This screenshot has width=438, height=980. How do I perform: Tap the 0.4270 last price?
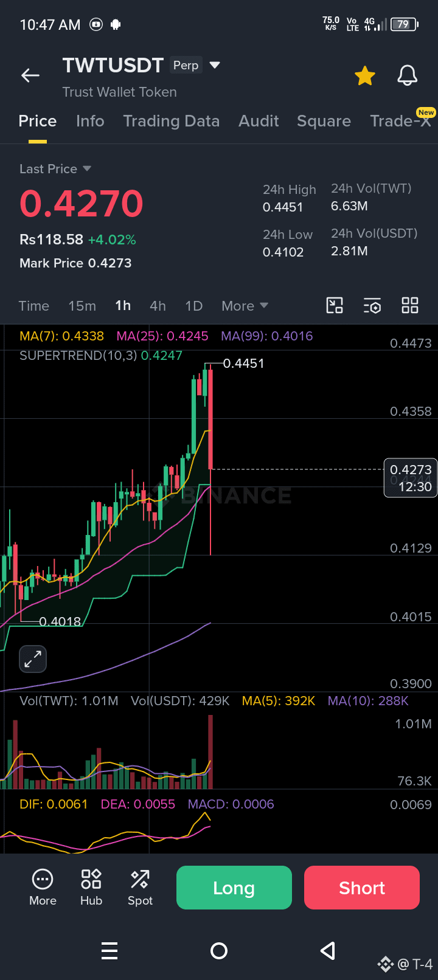point(82,203)
